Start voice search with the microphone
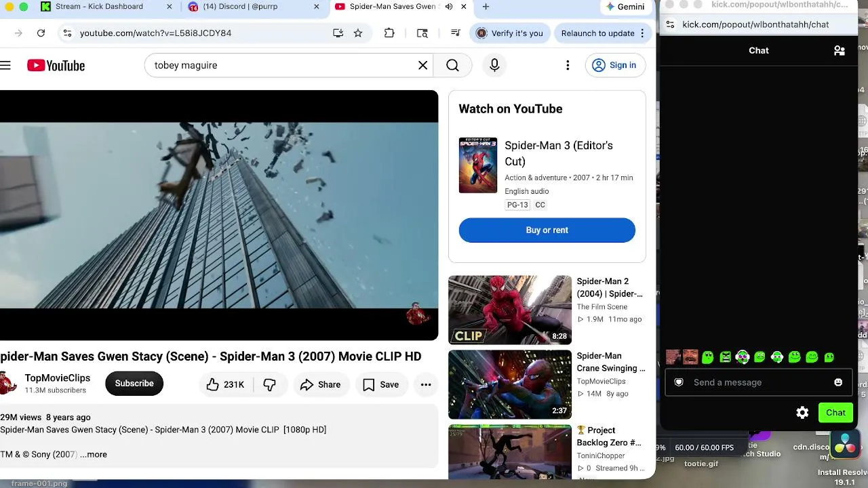Image resolution: width=868 pixels, height=488 pixels. pyautogui.click(x=494, y=65)
